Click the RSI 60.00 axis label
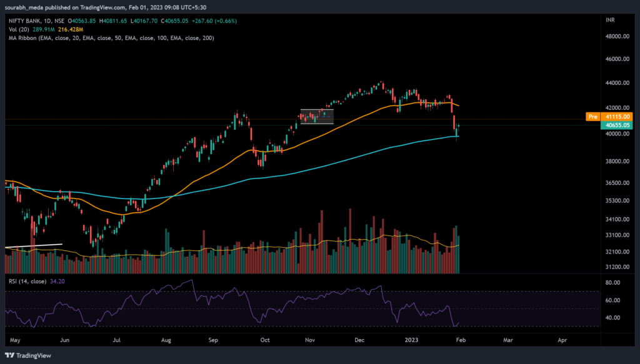The height and width of the screenshot is (364, 640). [x=614, y=300]
